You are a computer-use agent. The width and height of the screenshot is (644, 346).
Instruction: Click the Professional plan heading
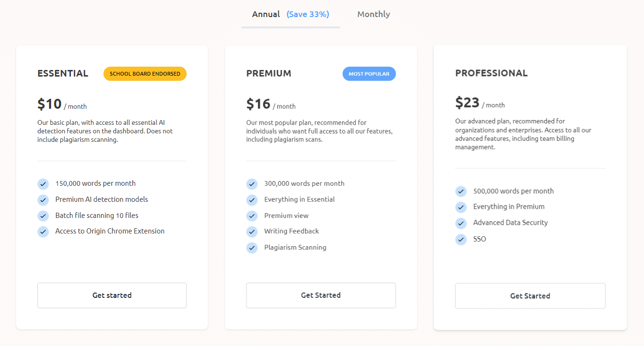[x=491, y=73]
